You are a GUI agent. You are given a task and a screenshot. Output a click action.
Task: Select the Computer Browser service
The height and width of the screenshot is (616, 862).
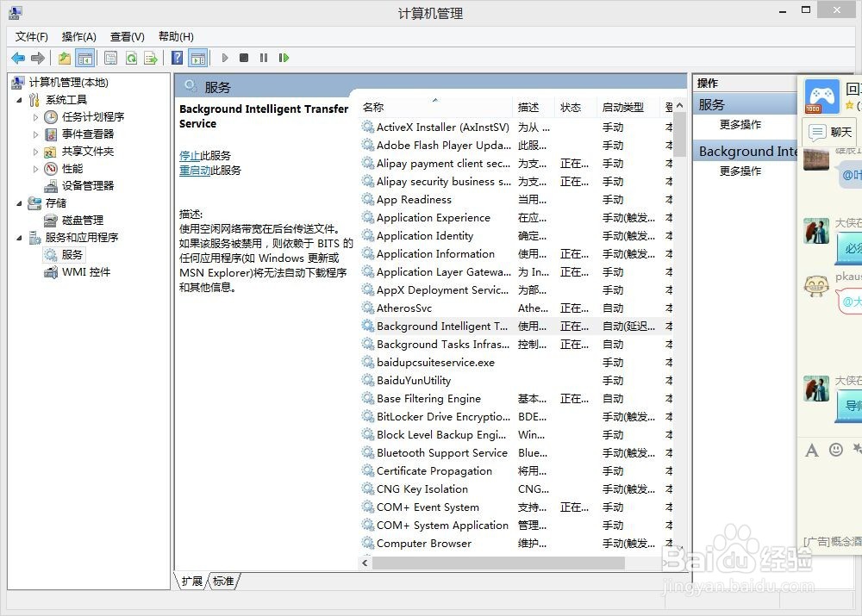point(516,544)
